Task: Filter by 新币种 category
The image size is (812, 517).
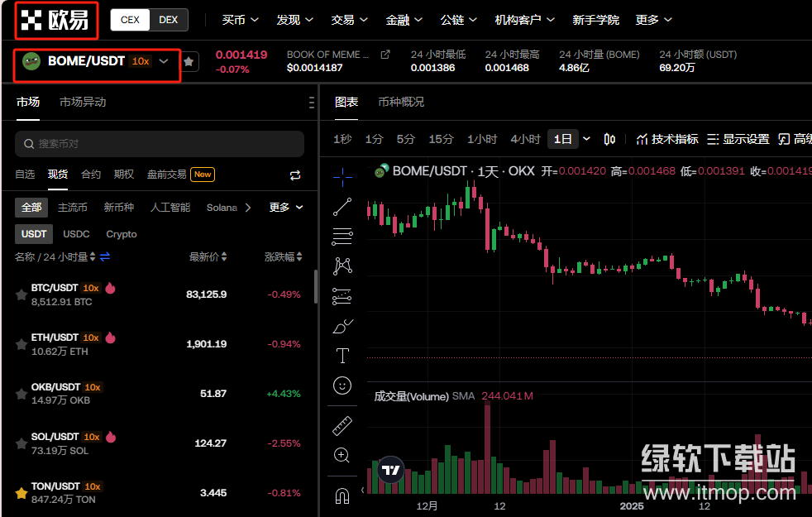Action: pos(118,208)
